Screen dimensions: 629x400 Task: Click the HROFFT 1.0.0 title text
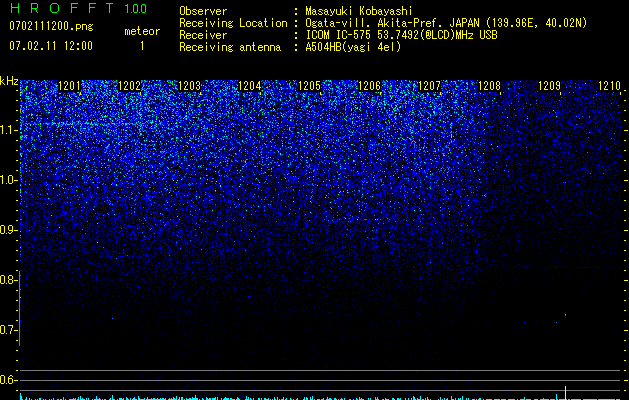(78, 8)
